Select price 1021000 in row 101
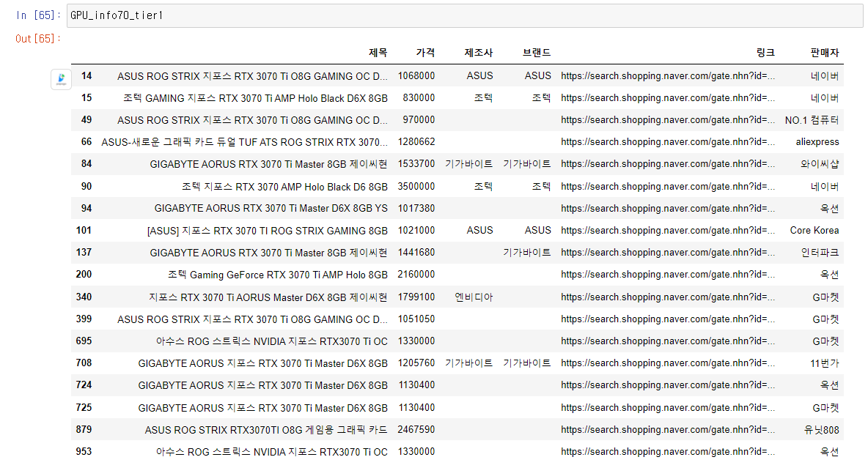Screen dimensions: 868x468 (416, 231)
